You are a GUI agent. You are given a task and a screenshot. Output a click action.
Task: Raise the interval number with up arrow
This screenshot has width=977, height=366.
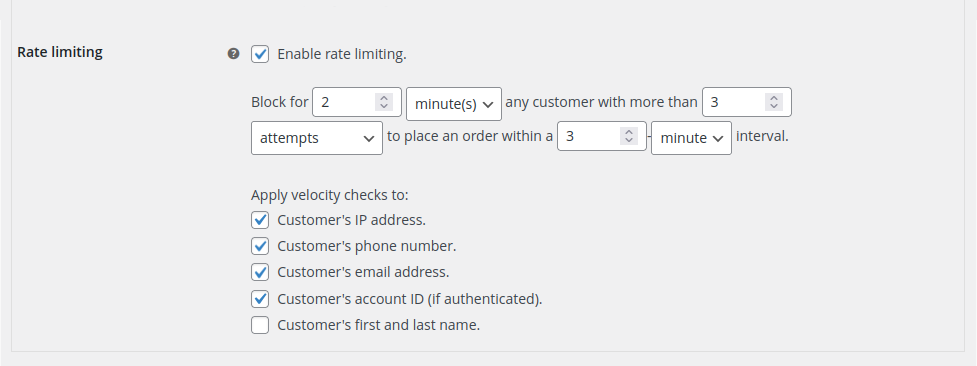click(629, 132)
